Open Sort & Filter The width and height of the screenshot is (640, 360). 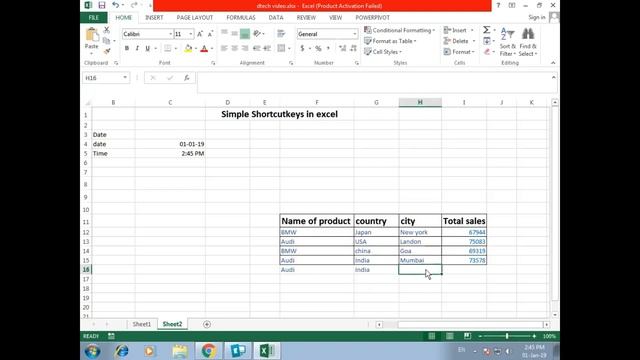507,42
